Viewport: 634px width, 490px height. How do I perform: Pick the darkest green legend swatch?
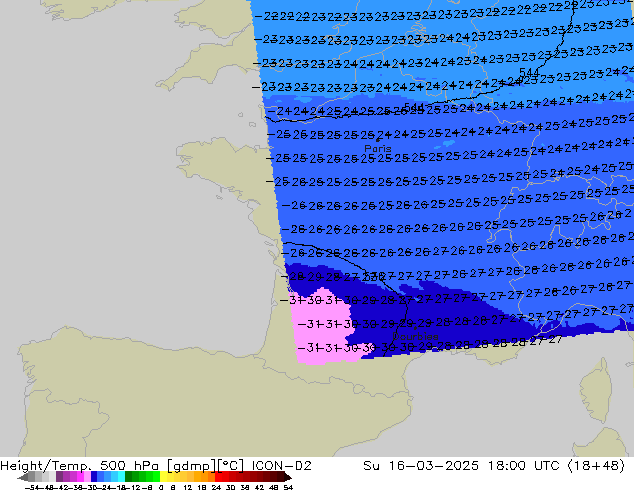pyautogui.click(x=128, y=477)
